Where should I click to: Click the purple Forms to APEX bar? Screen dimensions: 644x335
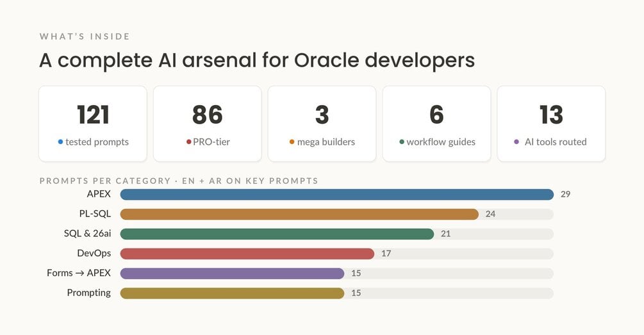pos(232,273)
